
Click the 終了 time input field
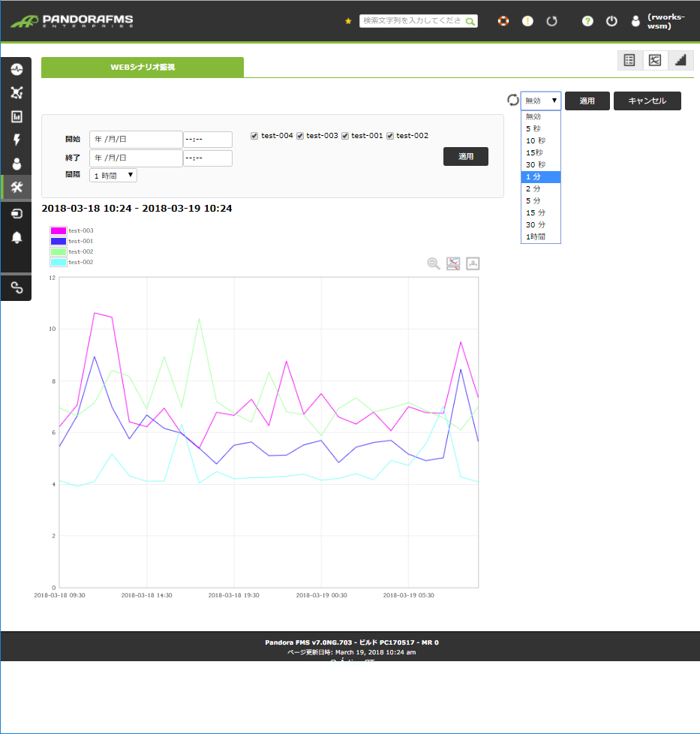pyautogui.click(x=208, y=158)
